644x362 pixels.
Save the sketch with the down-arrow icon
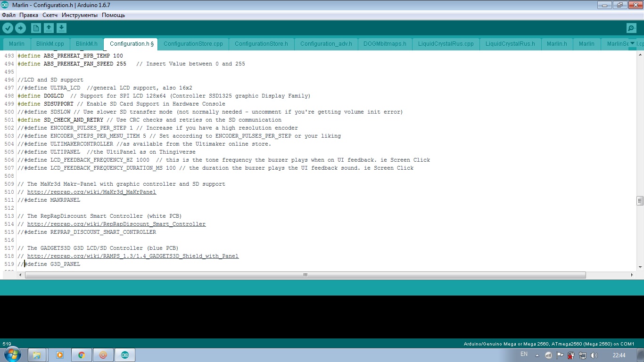(x=61, y=28)
